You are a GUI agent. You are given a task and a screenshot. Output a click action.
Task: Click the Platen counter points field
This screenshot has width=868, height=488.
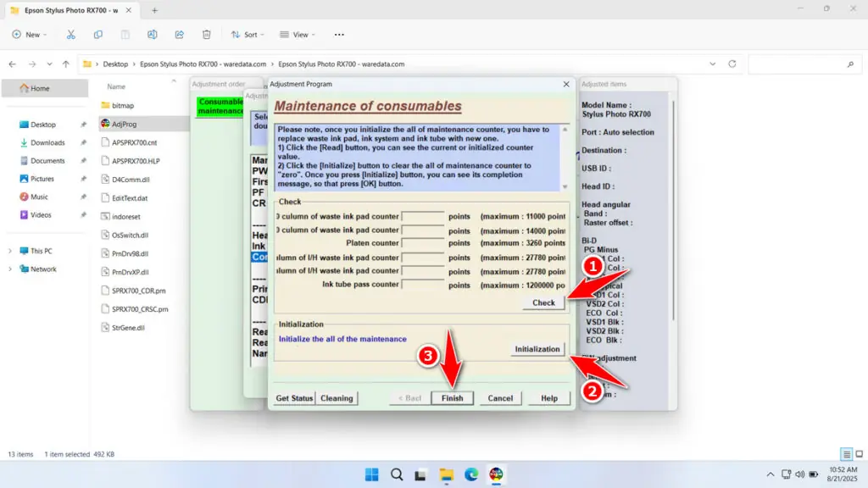422,244
